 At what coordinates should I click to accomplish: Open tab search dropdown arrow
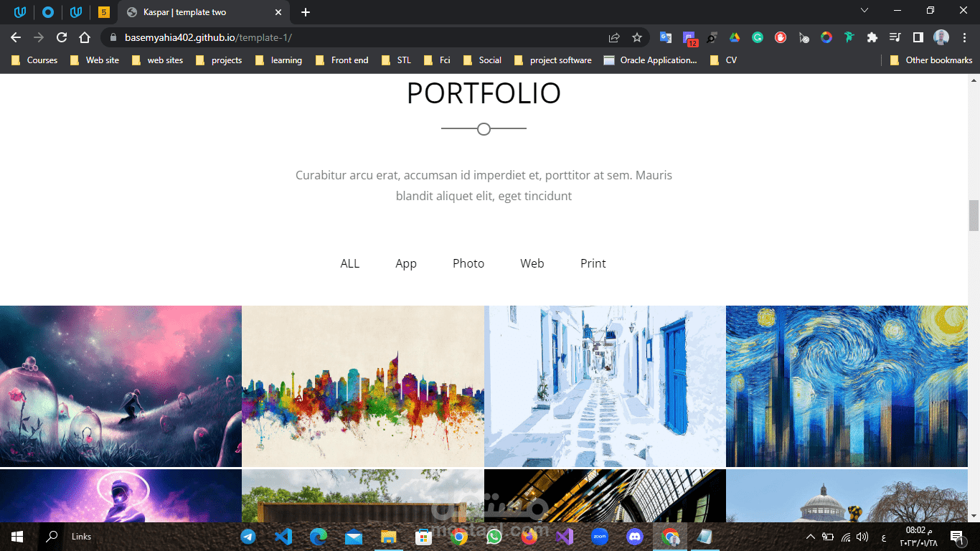click(x=864, y=10)
